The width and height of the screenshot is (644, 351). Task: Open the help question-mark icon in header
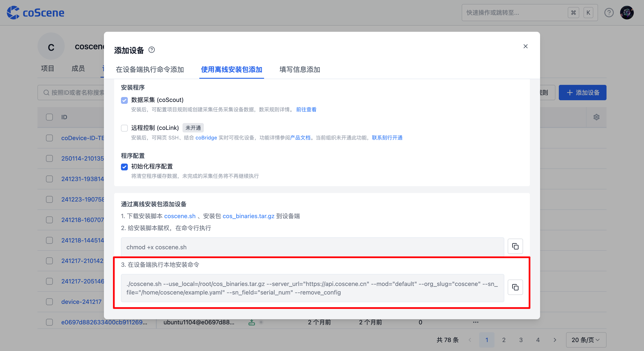pos(609,13)
